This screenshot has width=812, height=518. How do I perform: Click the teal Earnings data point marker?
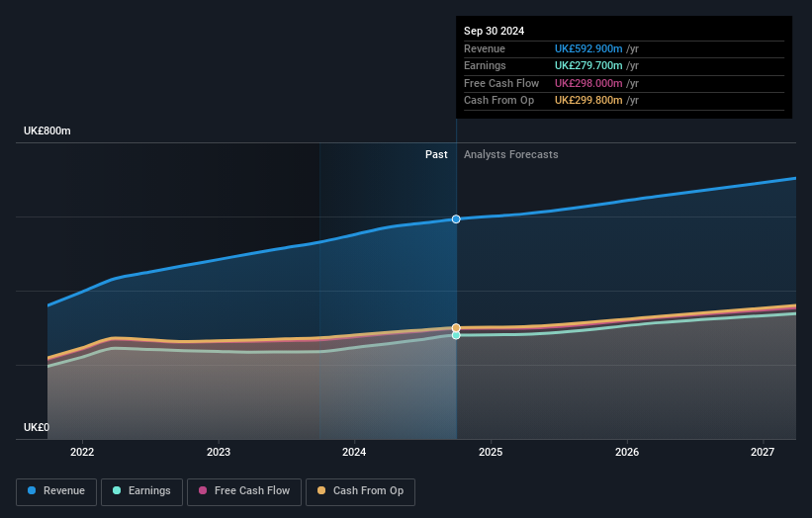pyautogui.click(x=456, y=335)
